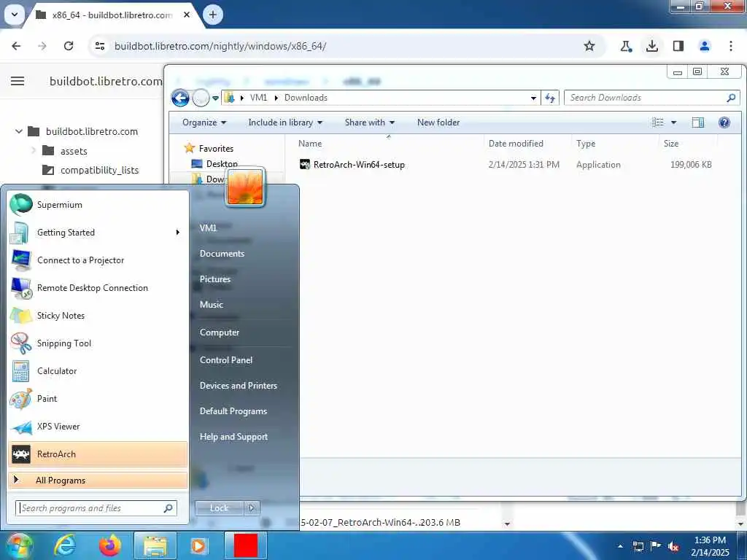Open Getting Started in Start menu
The image size is (747, 560).
click(x=98, y=233)
